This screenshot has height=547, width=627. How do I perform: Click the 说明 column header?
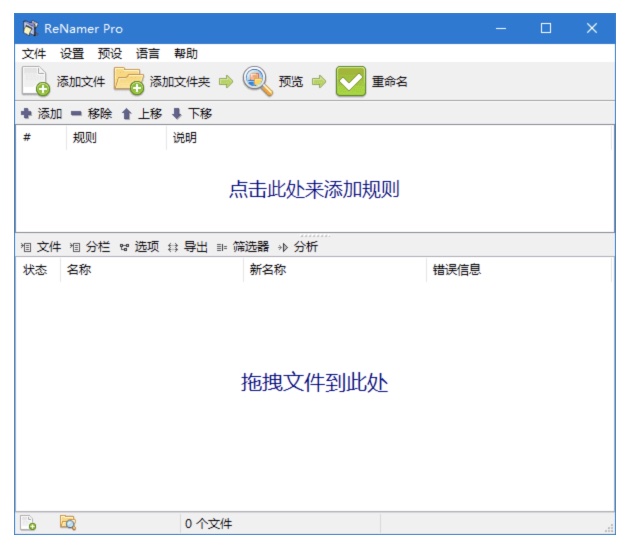coord(389,138)
